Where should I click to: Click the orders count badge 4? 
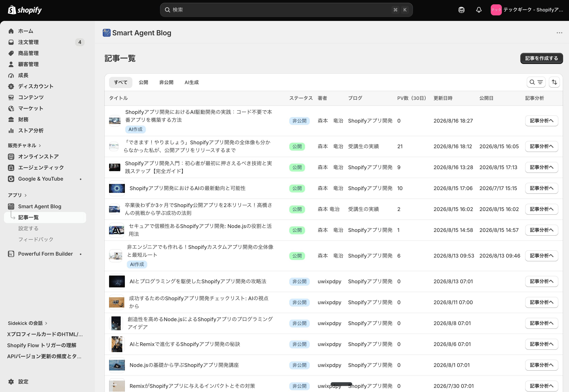[80, 42]
